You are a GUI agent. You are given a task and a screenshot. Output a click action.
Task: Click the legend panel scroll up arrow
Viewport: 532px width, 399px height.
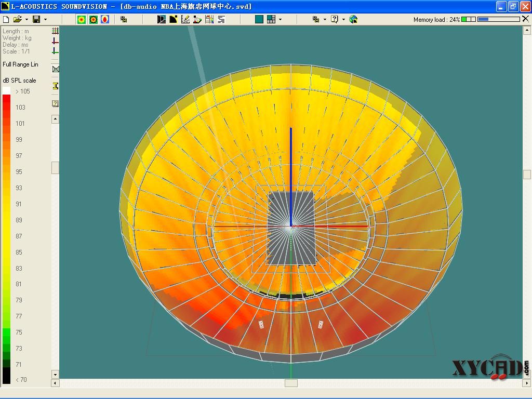[x=55, y=119]
